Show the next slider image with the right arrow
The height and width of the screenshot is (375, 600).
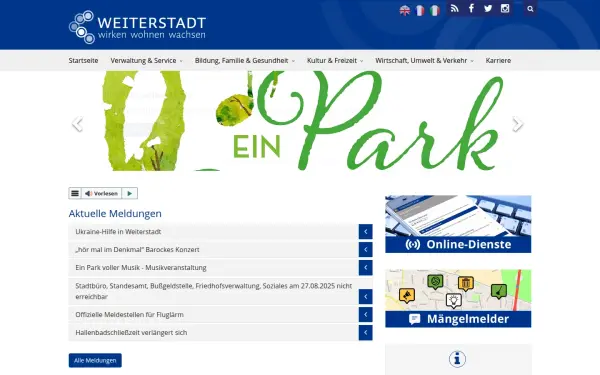tap(517, 124)
